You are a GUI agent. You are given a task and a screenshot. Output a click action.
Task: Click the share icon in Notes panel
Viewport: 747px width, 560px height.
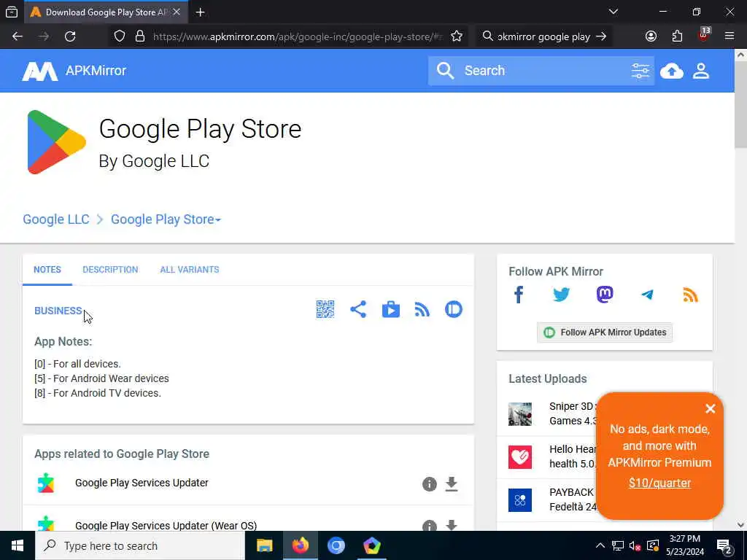click(358, 309)
